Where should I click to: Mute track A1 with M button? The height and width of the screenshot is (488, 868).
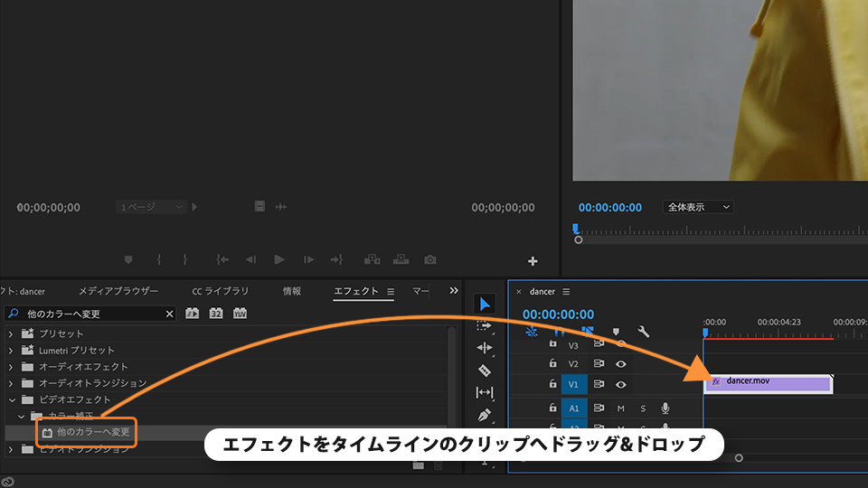pyautogui.click(x=620, y=408)
